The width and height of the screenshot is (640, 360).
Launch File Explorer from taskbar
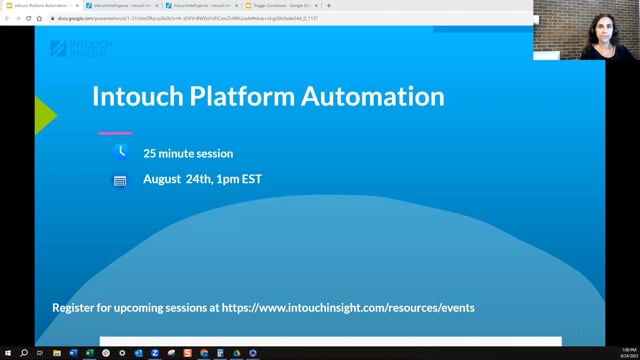(x=57, y=353)
